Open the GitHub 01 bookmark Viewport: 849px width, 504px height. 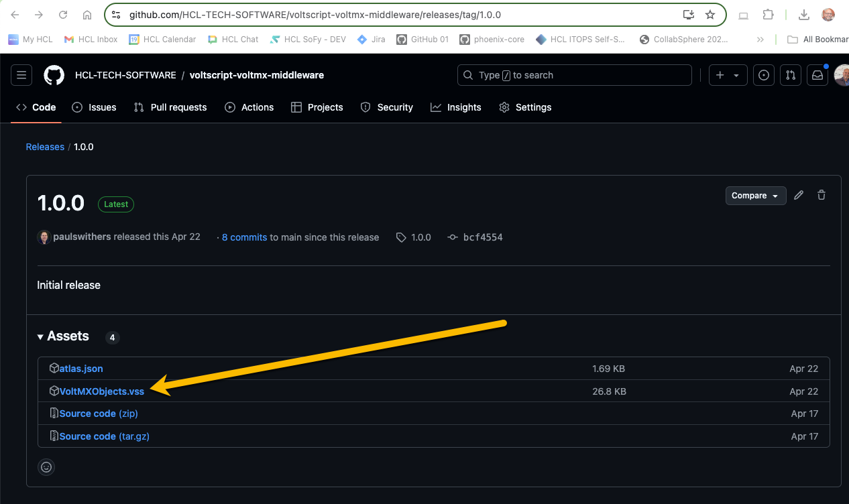tap(422, 40)
